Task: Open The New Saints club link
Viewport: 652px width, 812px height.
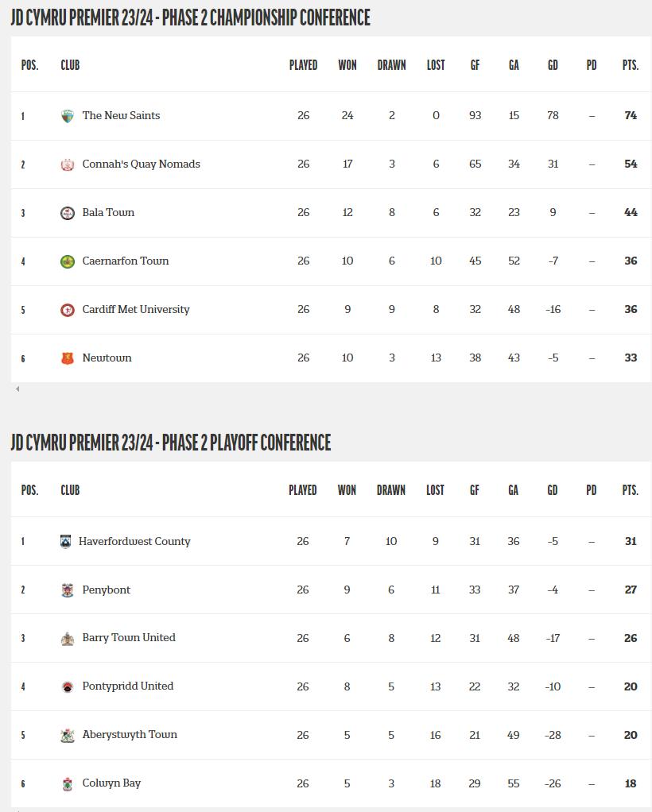Action: [121, 116]
